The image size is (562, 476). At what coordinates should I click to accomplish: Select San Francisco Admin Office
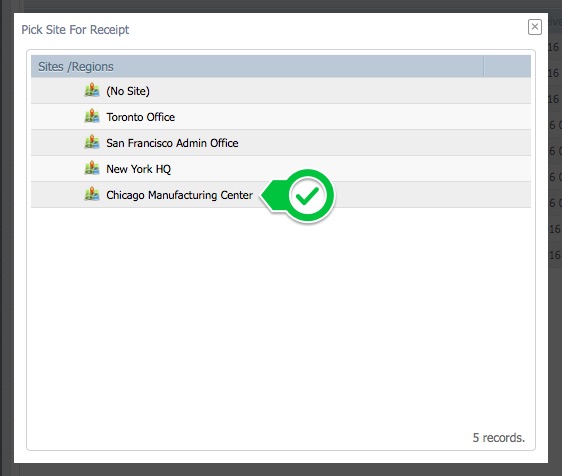coord(281,143)
